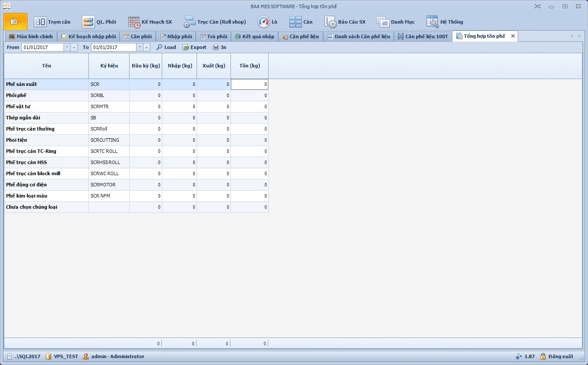This screenshot has height=365, width=588.
Task: Click the Load button
Action: (x=166, y=47)
